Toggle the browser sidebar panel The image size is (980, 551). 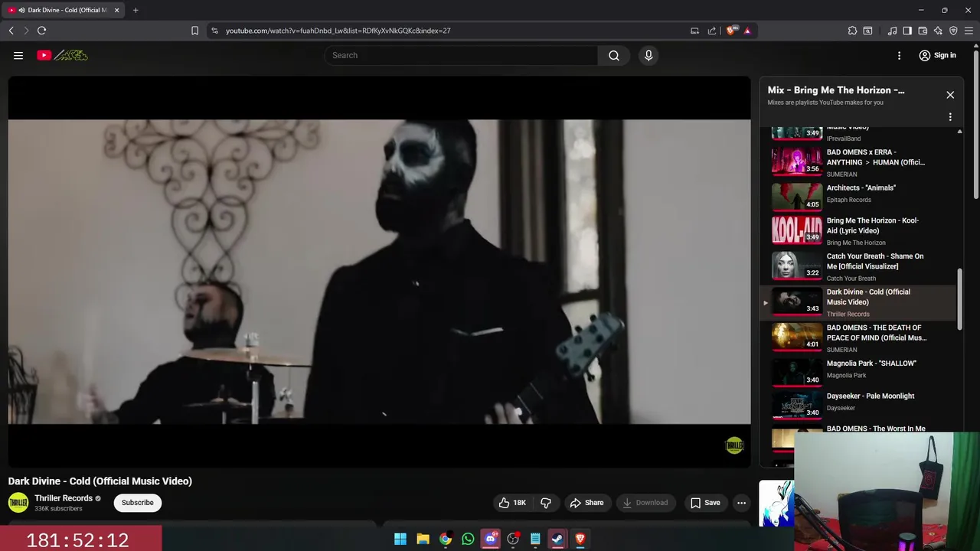pyautogui.click(x=907, y=31)
